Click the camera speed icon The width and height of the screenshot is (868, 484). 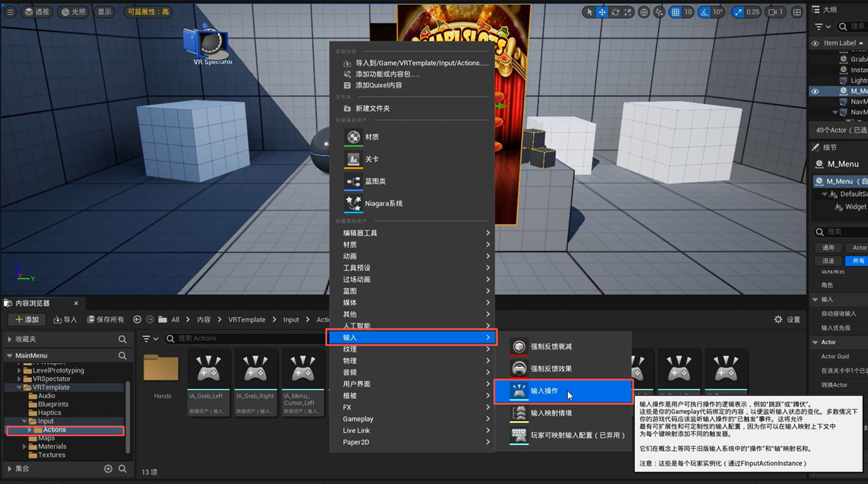click(773, 12)
